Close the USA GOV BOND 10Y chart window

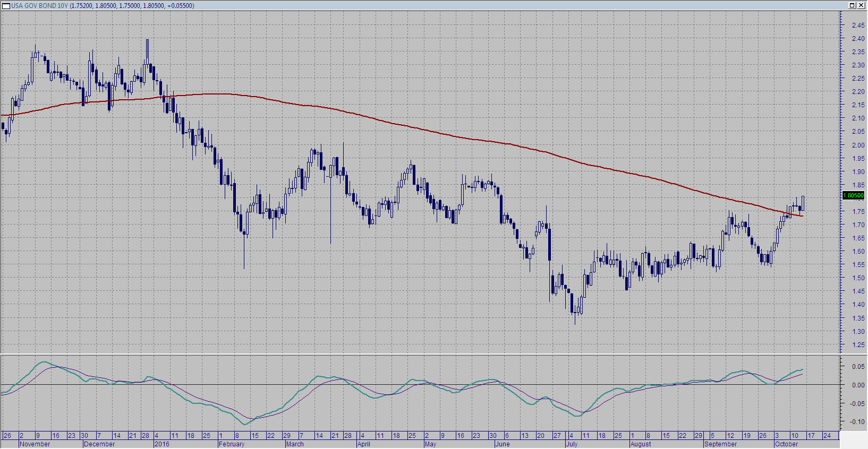click(x=861, y=5)
